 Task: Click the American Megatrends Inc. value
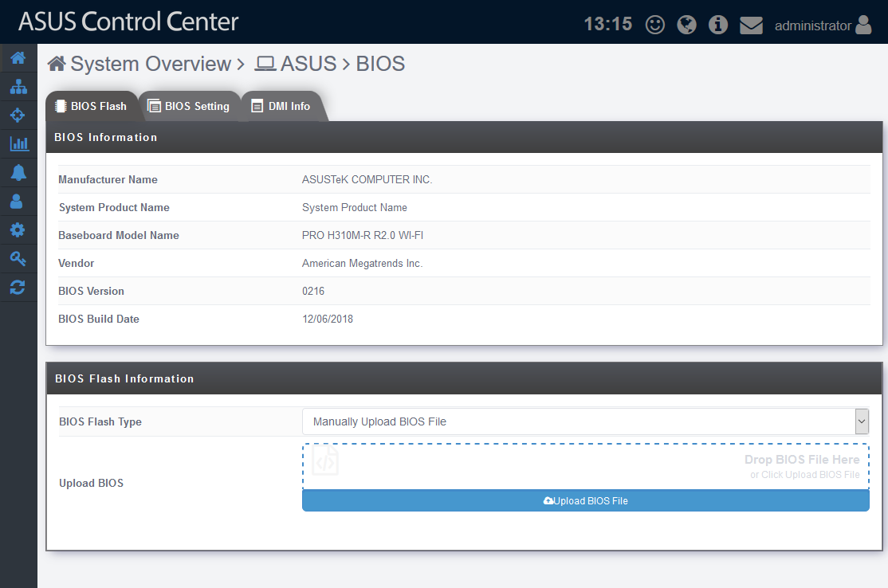(x=363, y=263)
